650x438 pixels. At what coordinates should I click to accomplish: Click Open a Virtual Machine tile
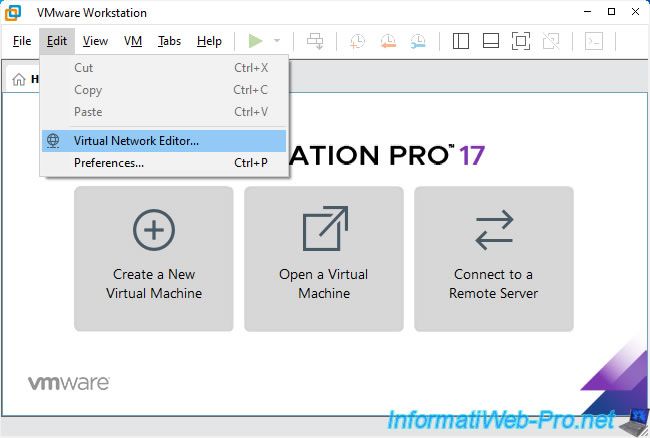click(324, 259)
